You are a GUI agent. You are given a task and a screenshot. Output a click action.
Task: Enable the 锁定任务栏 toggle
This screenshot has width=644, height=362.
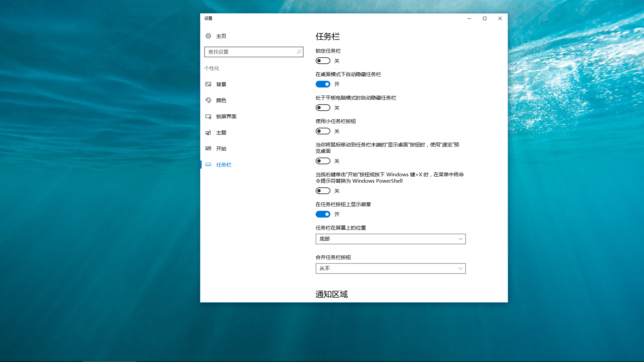(323, 61)
